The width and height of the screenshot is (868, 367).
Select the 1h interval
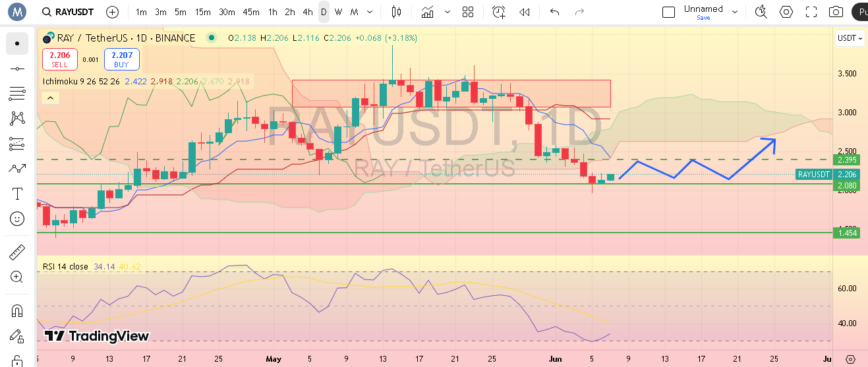[272, 12]
